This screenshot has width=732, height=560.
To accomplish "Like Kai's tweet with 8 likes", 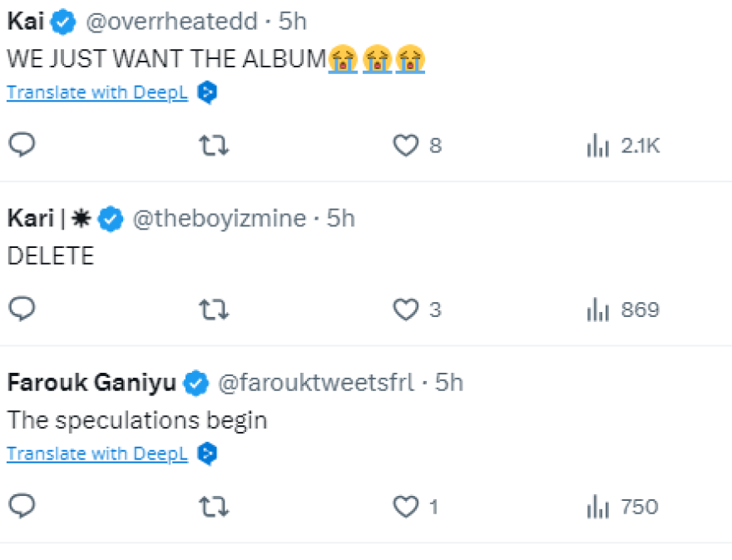I will [405, 146].
